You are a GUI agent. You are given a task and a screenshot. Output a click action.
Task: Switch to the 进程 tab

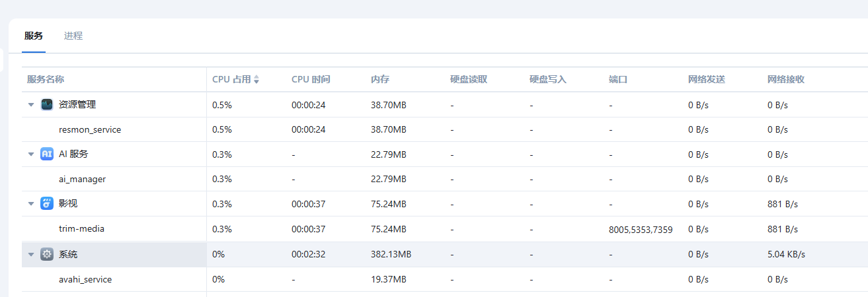point(73,36)
